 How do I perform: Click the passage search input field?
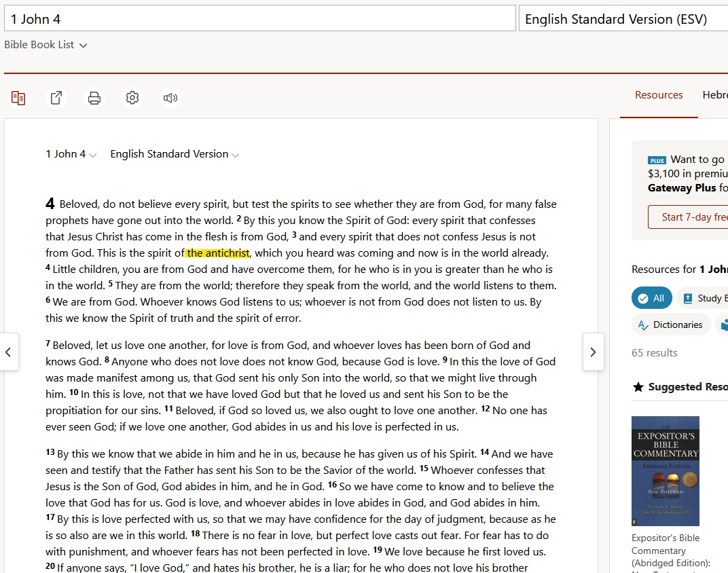point(260,18)
